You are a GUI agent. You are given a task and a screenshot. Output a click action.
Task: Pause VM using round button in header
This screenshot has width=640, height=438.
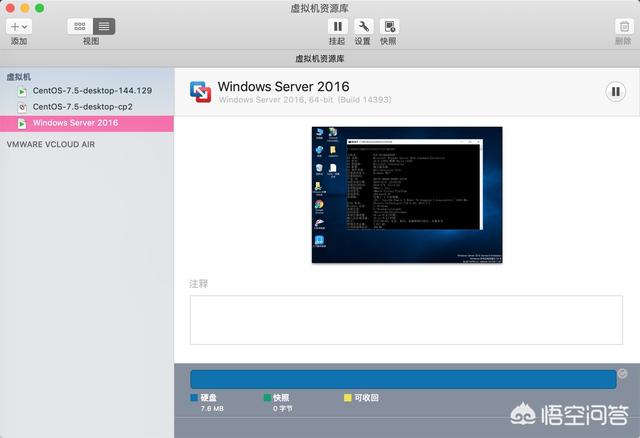coord(615,92)
